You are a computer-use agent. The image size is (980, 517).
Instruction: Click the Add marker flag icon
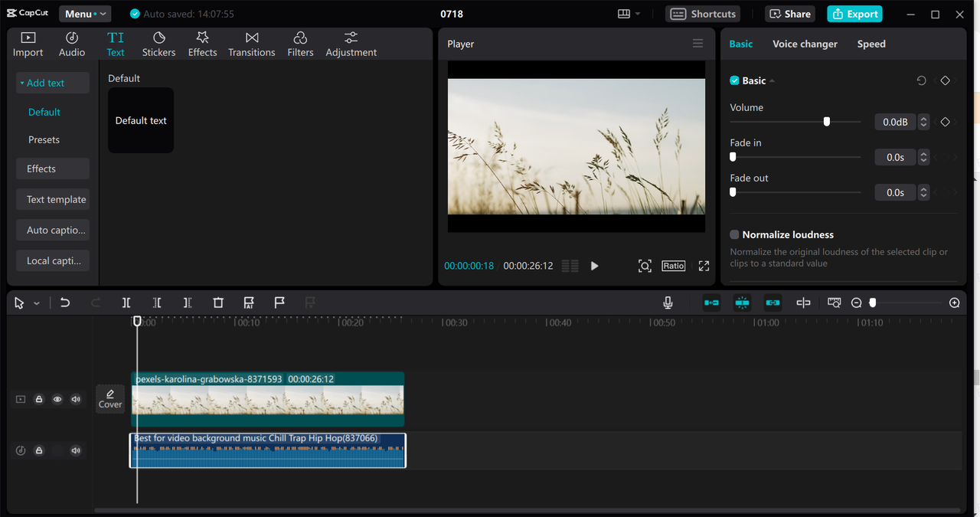point(279,303)
